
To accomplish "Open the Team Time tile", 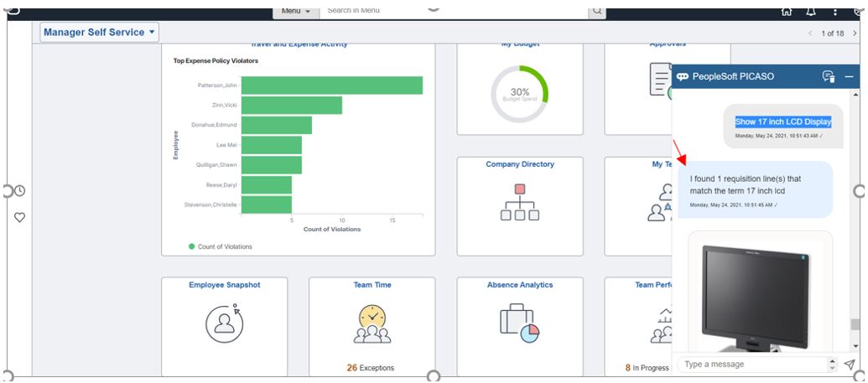I will (x=372, y=327).
